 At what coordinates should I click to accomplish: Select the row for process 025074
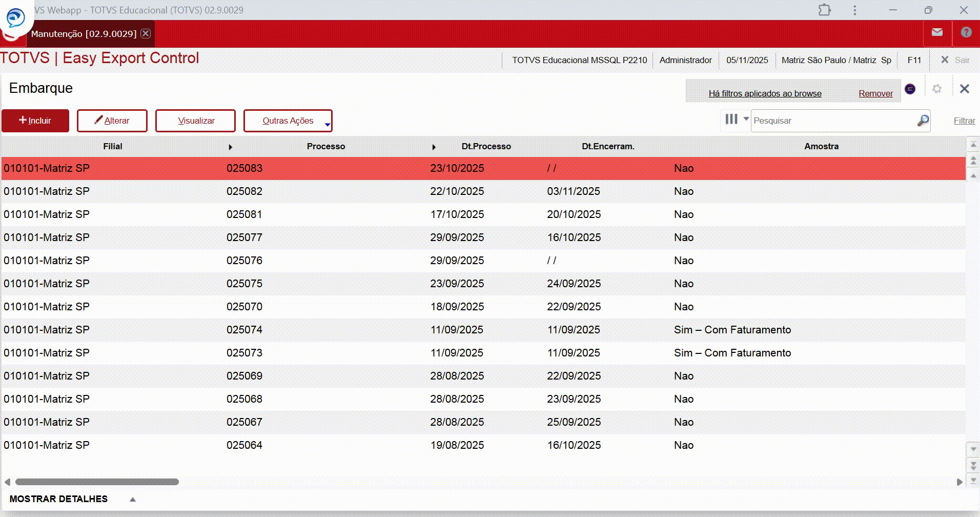[483, 330]
